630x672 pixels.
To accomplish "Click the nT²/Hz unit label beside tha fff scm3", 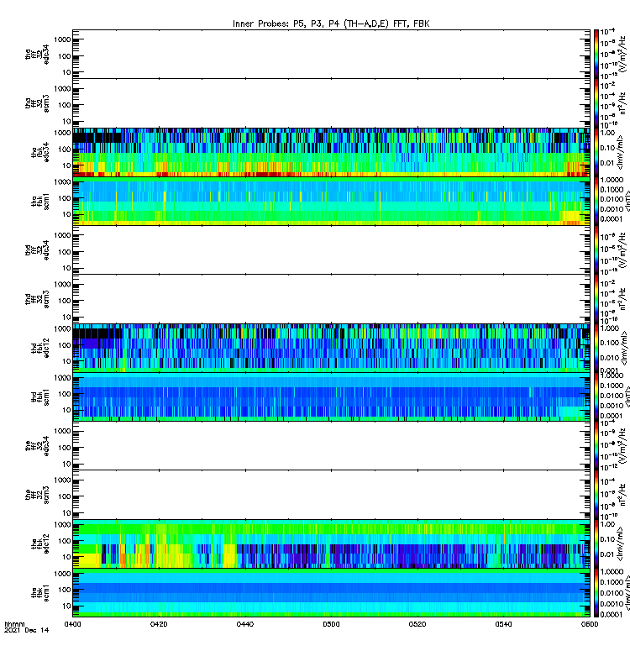I will [x=622, y=104].
